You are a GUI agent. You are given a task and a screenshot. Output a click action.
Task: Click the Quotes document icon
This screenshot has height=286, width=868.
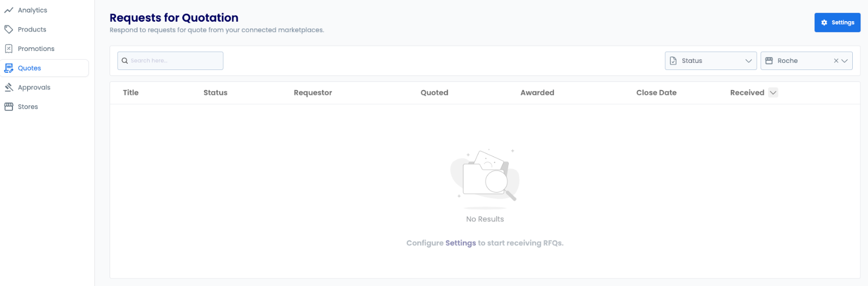point(9,68)
